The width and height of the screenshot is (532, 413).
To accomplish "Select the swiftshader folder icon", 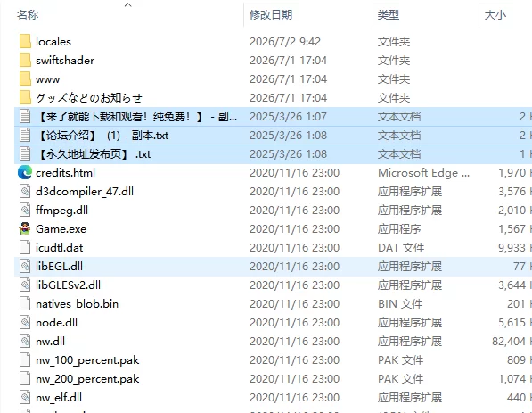I will coord(25,60).
